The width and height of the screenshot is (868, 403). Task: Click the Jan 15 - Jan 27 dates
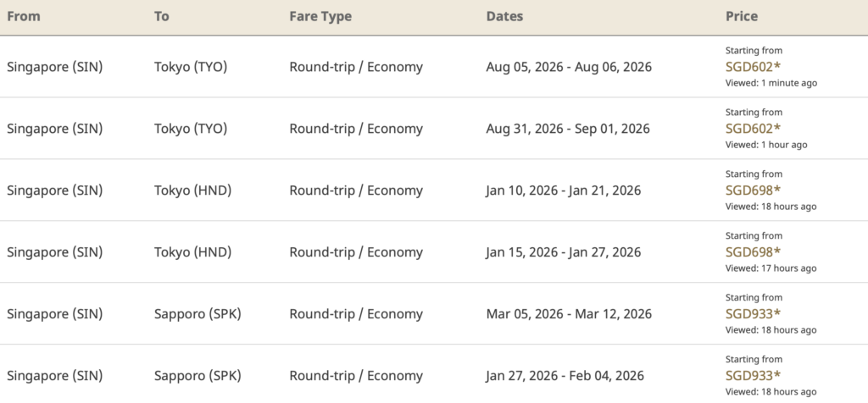click(x=564, y=252)
